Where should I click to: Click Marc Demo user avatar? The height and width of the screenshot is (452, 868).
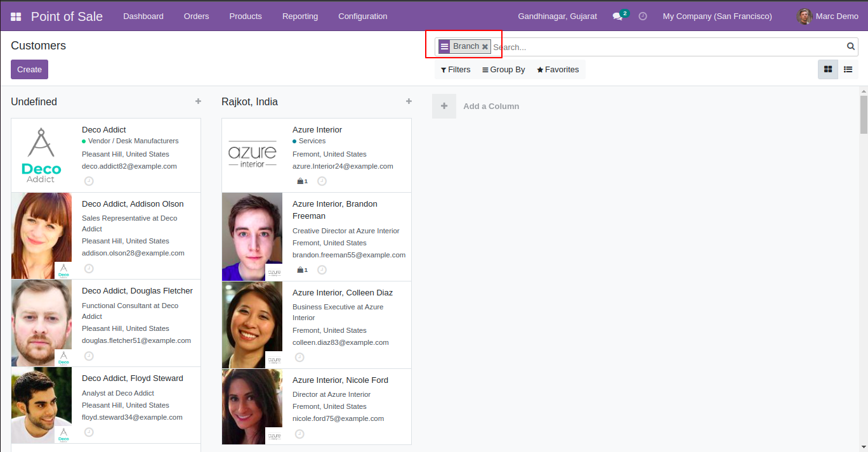pyautogui.click(x=805, y=16)
